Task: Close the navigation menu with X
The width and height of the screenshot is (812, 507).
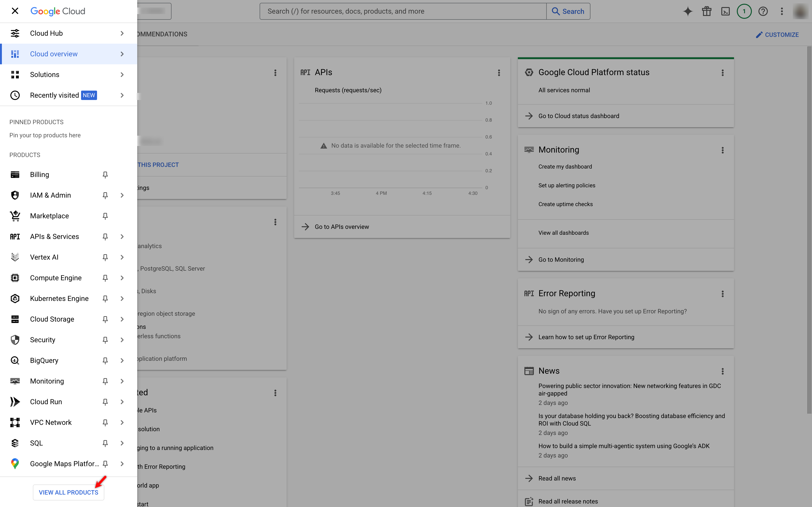Action: click(15, 11)
